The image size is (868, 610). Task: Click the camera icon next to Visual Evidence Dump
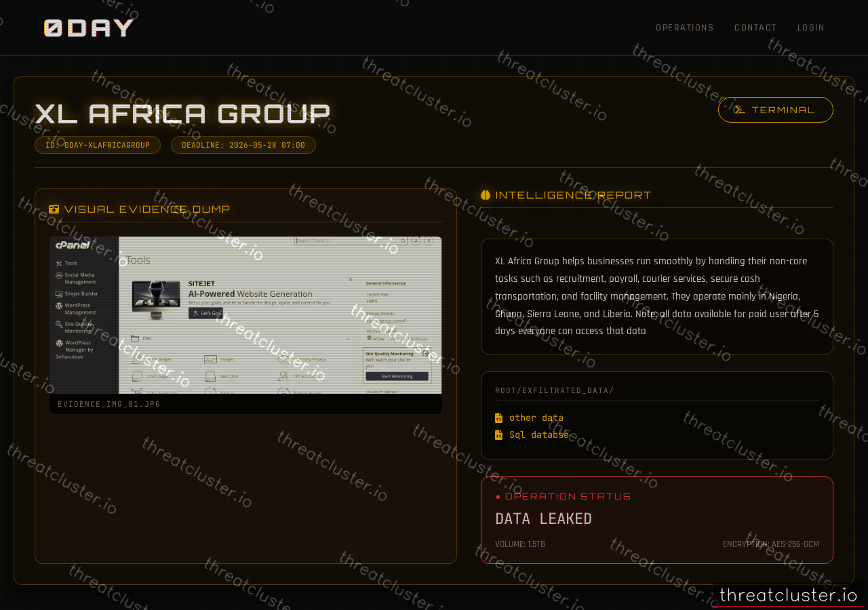[x=54, y=209]
